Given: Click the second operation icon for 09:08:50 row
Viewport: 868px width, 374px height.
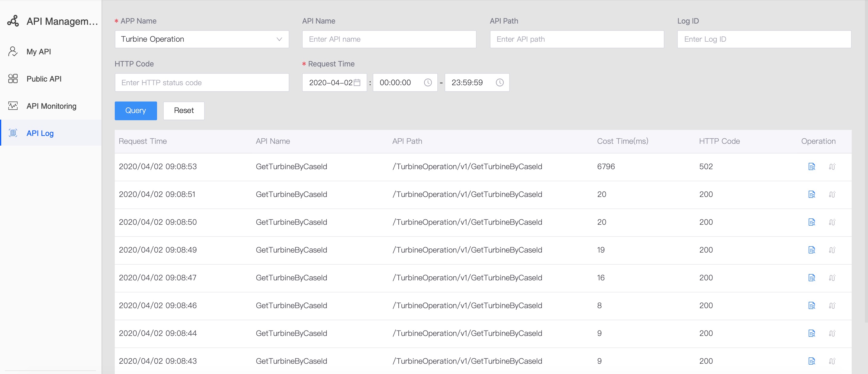Looking at the screenshot, I should (832, 222).
